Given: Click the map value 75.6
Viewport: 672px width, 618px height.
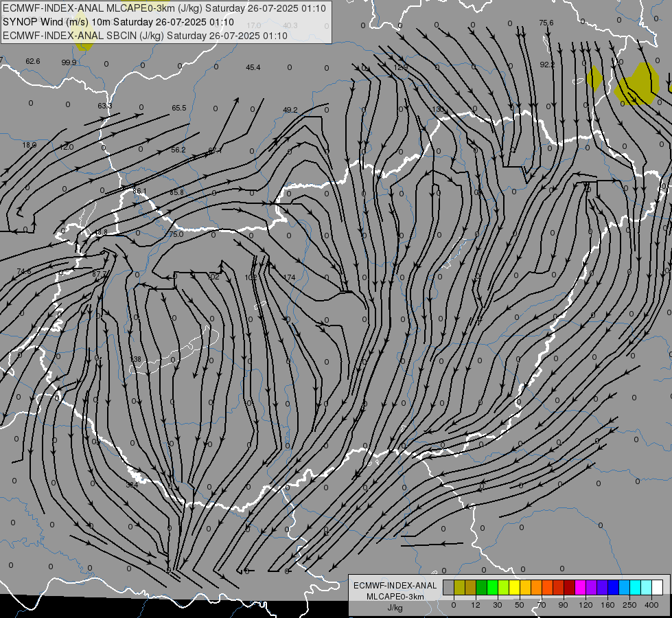Looking at the screenshot, I should click(x=546, y=23).
